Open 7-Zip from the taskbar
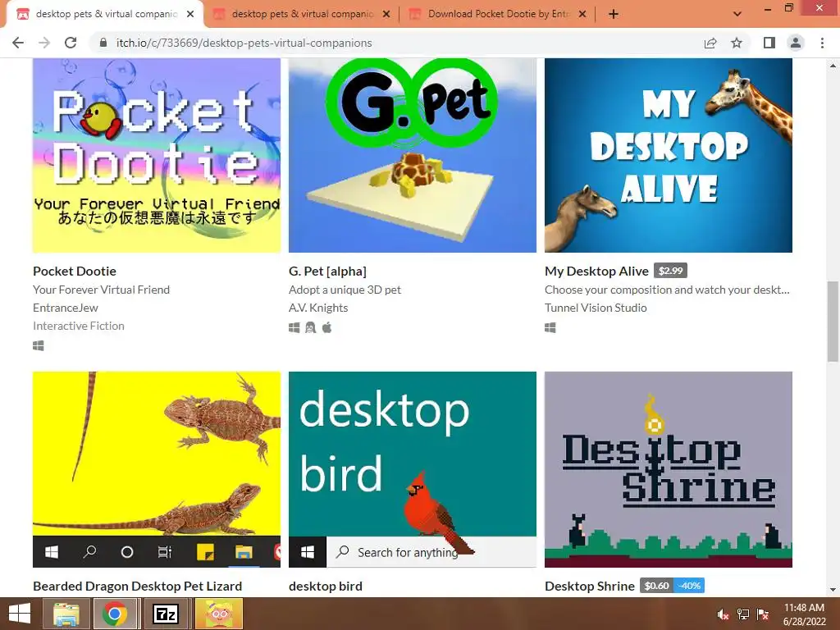Image resolution: width=840 pixels, height=630 pixels. [166, 614]
